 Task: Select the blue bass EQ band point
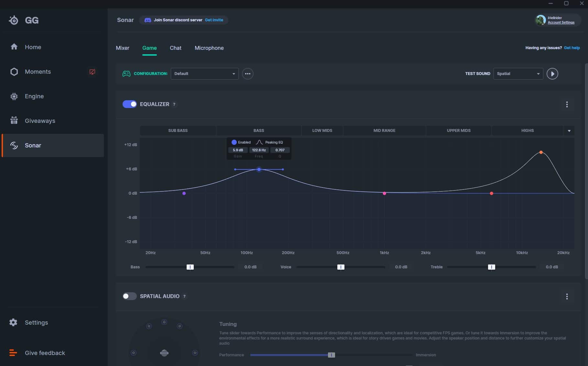pyautogui.click(x=259, y=169)
